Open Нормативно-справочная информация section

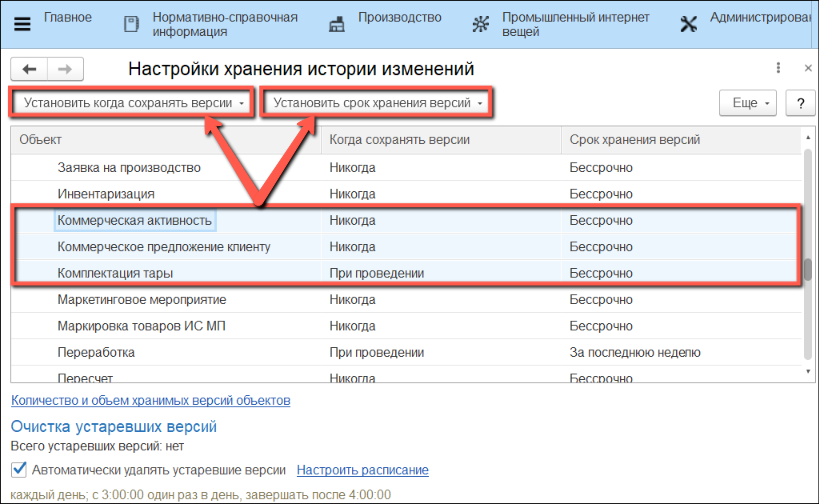tap(210, 24)
